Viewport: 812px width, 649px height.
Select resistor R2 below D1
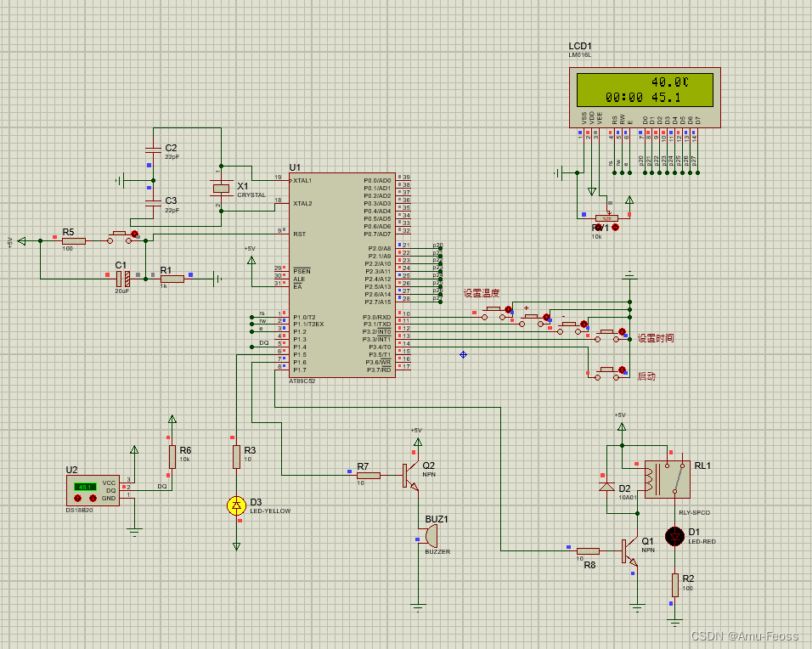pos(674,584)
